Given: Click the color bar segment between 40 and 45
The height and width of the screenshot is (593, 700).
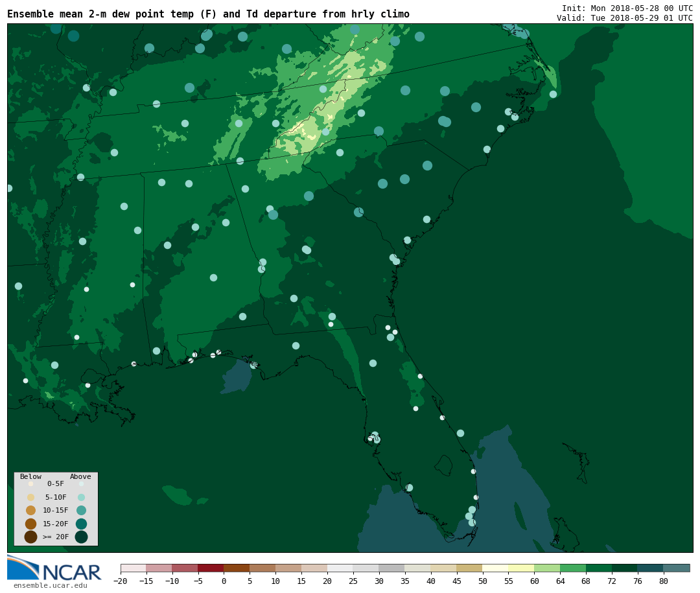Looking at the screenshot, I should tap(444, 568).
